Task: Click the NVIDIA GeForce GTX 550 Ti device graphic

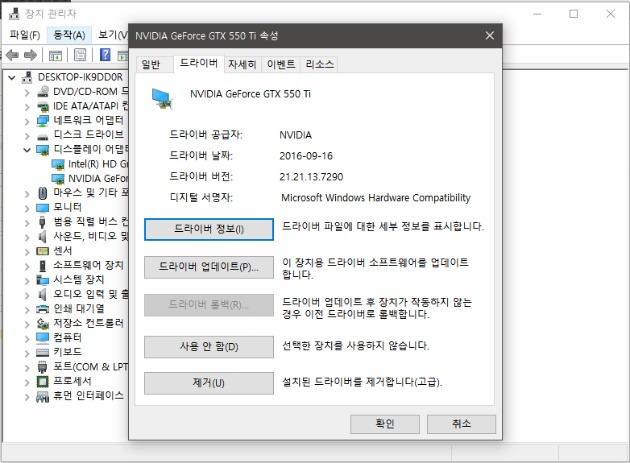Action: click(x=162, y=99)
